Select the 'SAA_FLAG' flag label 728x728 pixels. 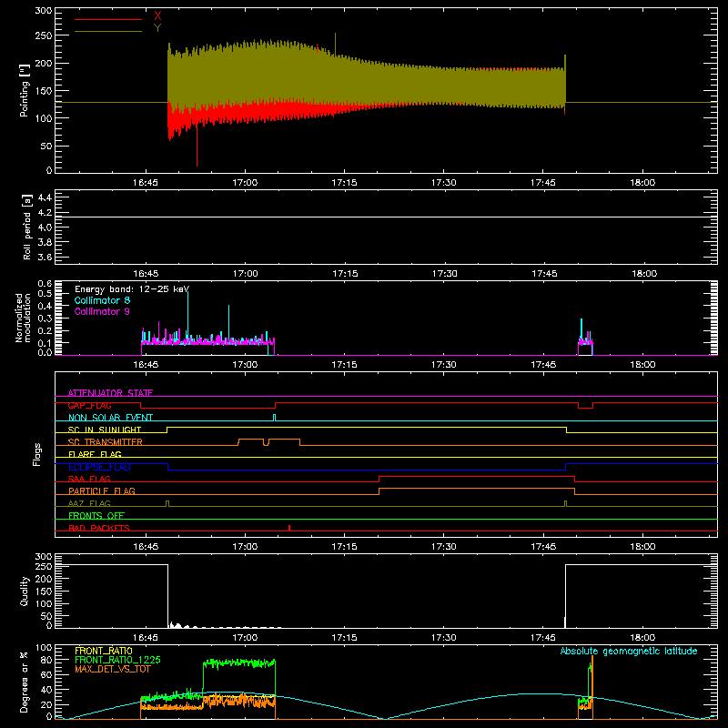point(89,479)
